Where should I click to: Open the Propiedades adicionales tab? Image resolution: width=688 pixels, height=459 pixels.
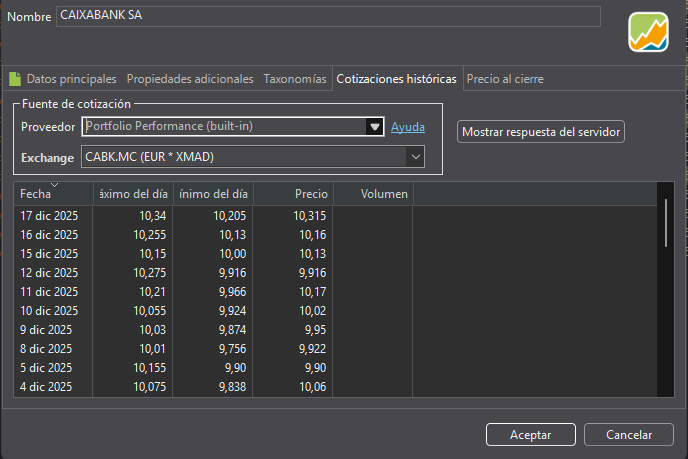[190, 79]
